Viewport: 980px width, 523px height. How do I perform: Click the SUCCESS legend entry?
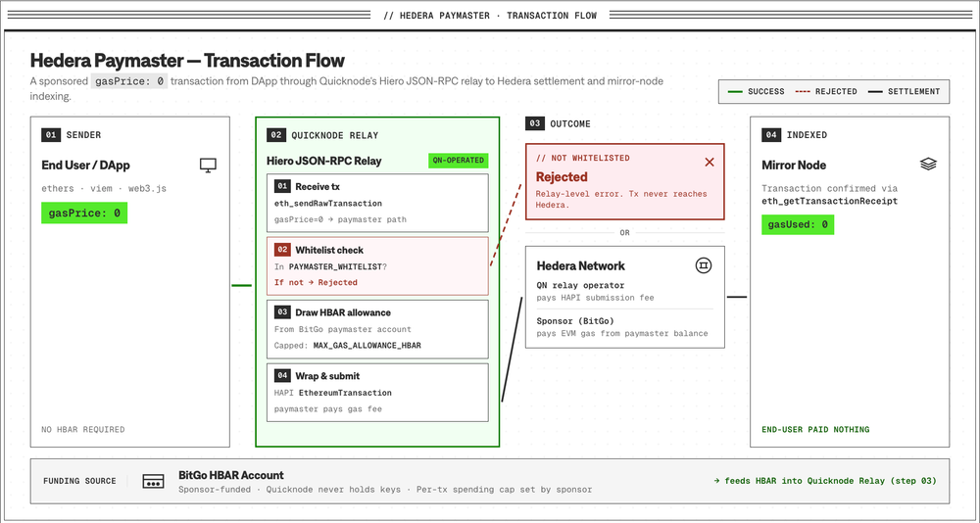(757, 91)
